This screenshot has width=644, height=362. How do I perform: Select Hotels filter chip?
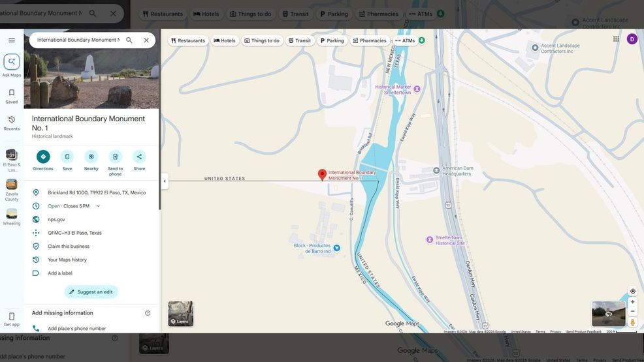225,40
